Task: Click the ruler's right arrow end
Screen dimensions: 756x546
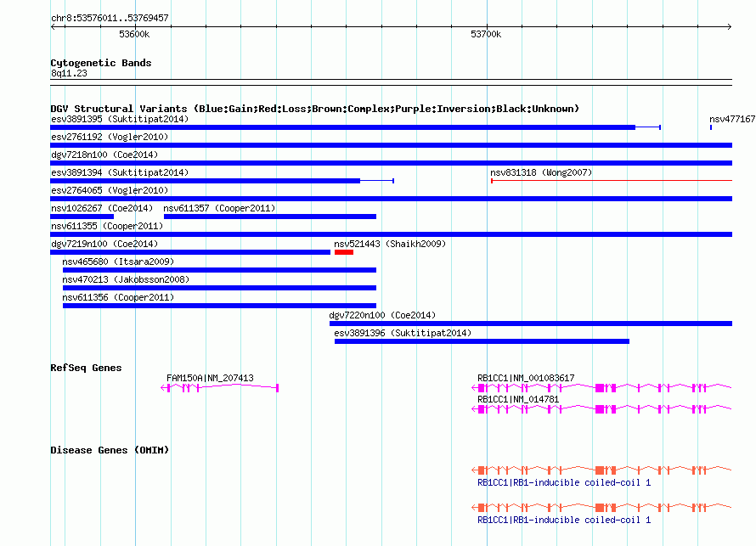Action: [x=730, y=26]
